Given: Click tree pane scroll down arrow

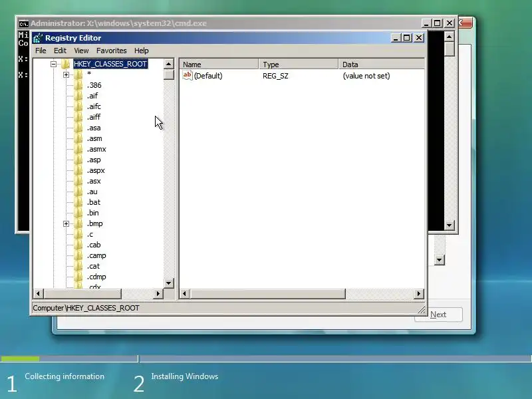Looking at the screenshot, I should click(x=169, y=283).
